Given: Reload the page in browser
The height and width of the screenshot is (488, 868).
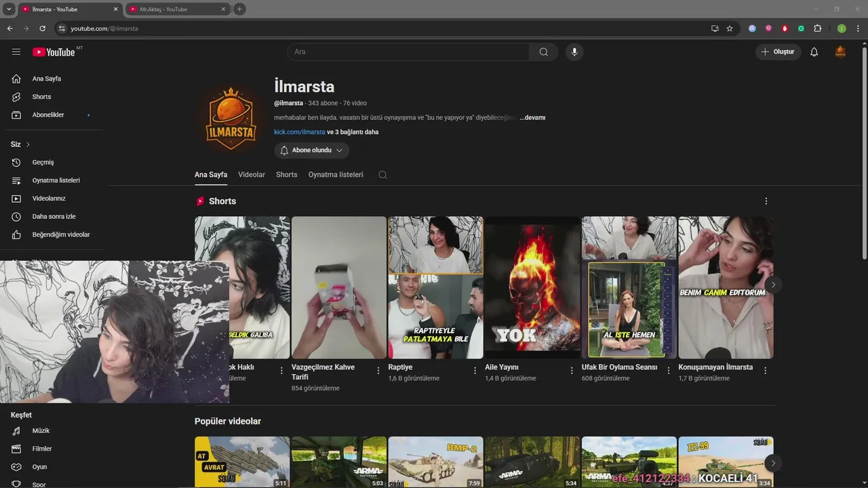Looking at the screenshot, I should coord(42,28).
